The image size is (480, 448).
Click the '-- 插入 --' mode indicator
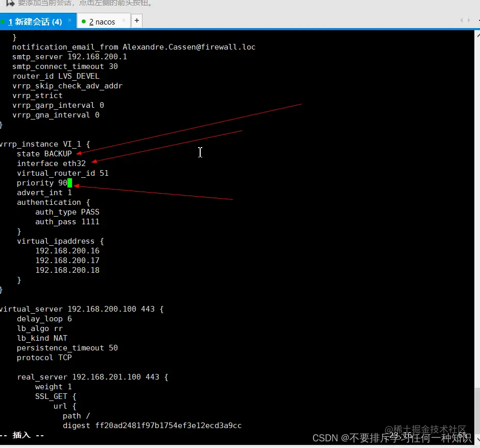[x=22, y=435]
